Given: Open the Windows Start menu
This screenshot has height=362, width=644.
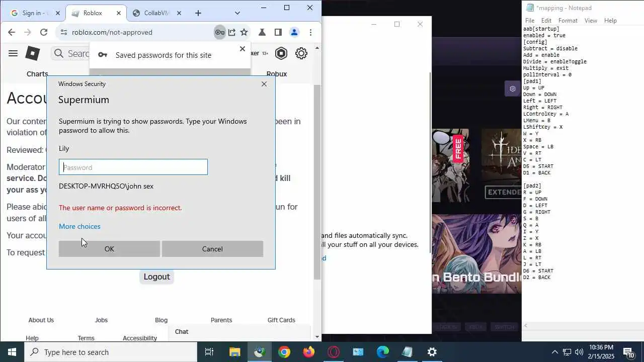Looking at the screenshot, I should pyautogui.click(x=12, y=352).
